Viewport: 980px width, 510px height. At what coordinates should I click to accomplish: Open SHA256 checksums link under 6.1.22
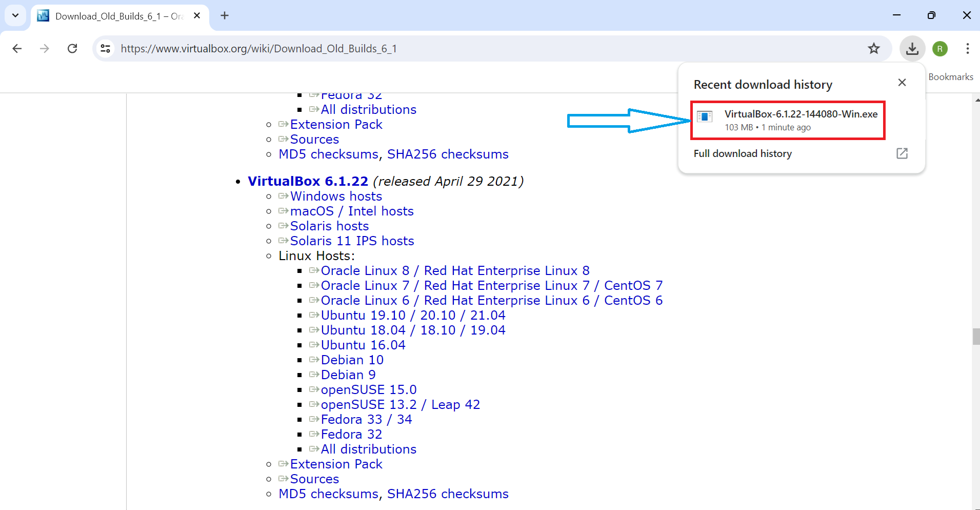tap(448, 494)
